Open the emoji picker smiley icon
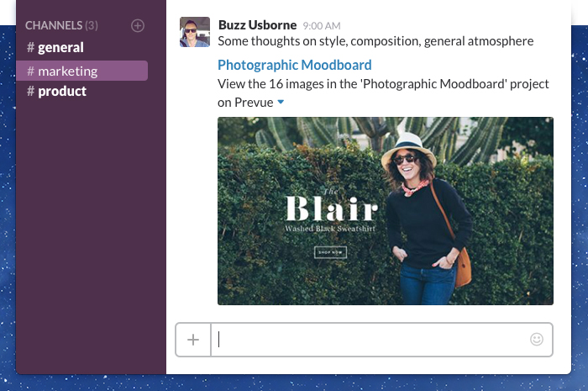This screenshot has height=391, width=588. (536, 340)
